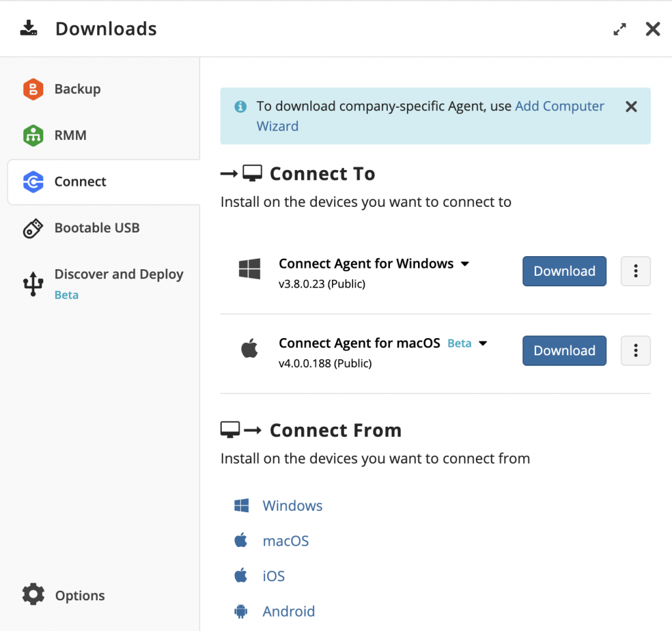Click the Connect blue hexagon icon
This screenshot has width=672, height=631.
tap(33, 182)
